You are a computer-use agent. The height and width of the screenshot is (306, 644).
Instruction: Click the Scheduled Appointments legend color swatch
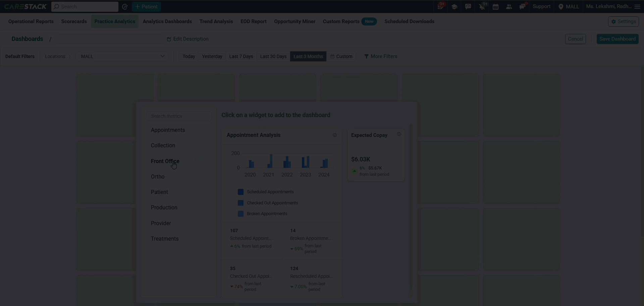[240, 192]
